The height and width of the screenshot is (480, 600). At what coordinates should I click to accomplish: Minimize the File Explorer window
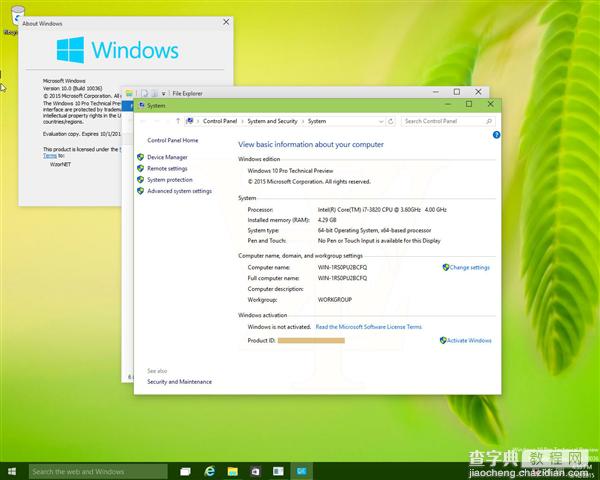[x=435, y=92]
